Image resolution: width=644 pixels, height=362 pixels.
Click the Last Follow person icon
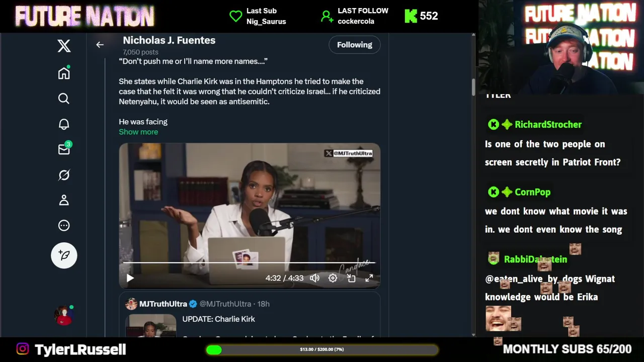pyautogui.click(x=327, y=16)
